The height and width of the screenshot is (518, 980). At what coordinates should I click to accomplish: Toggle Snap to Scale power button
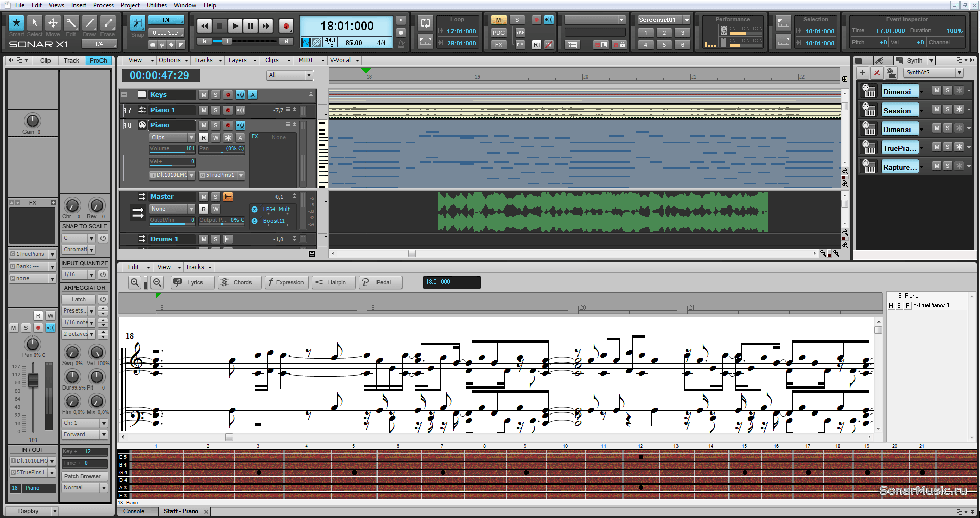(x=103, y=238)
